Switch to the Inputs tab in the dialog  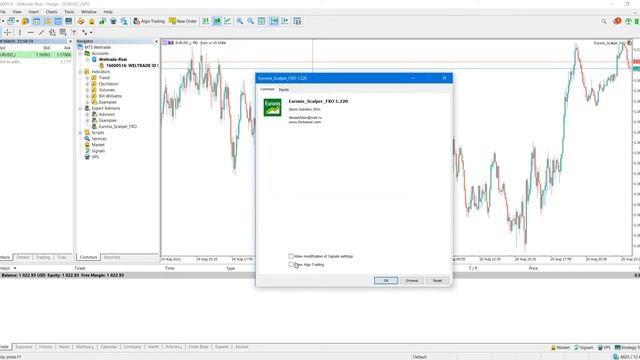pyautogui.click(x=284, y=89)
